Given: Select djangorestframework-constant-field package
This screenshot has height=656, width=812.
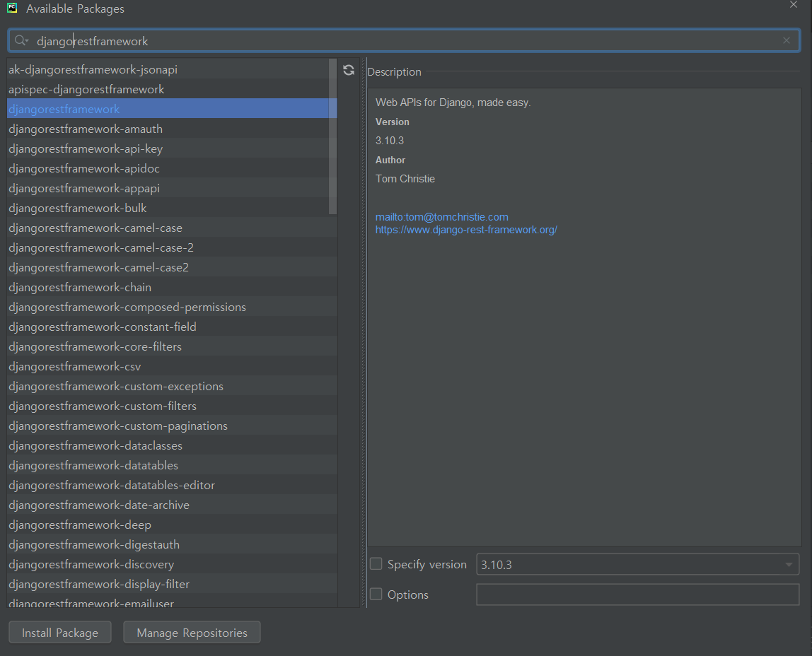Looking at the screenshot, I should tap(171, 327).
